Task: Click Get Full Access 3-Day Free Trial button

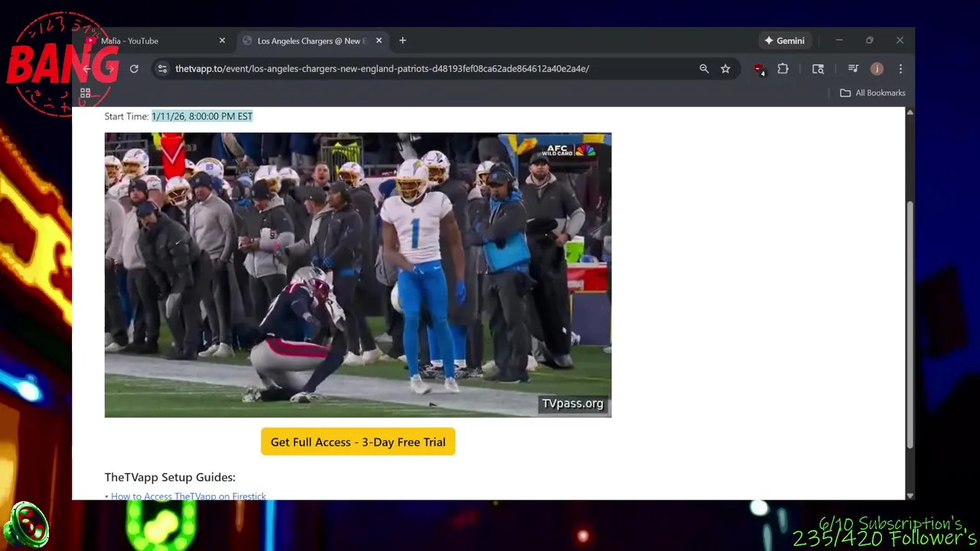Action: (358, 442)
